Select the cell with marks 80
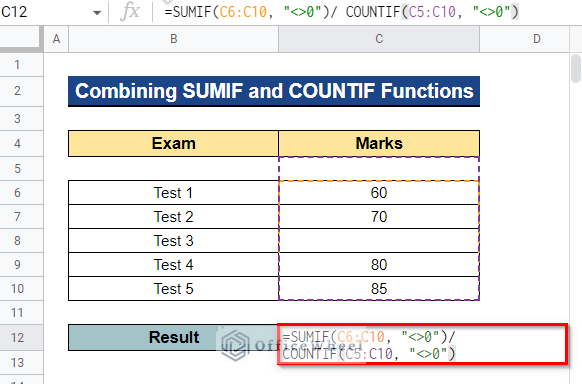The width and height of the screenshot is (582, 384). coord(379,265)
